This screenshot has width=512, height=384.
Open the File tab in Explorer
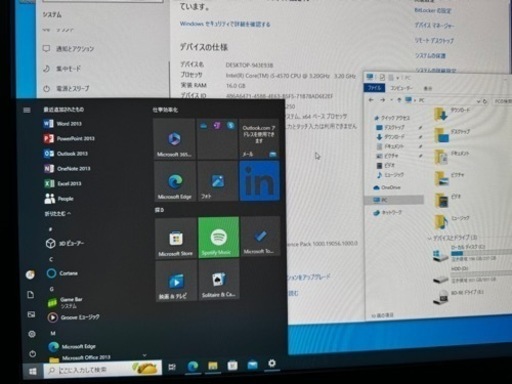point(375,88)
